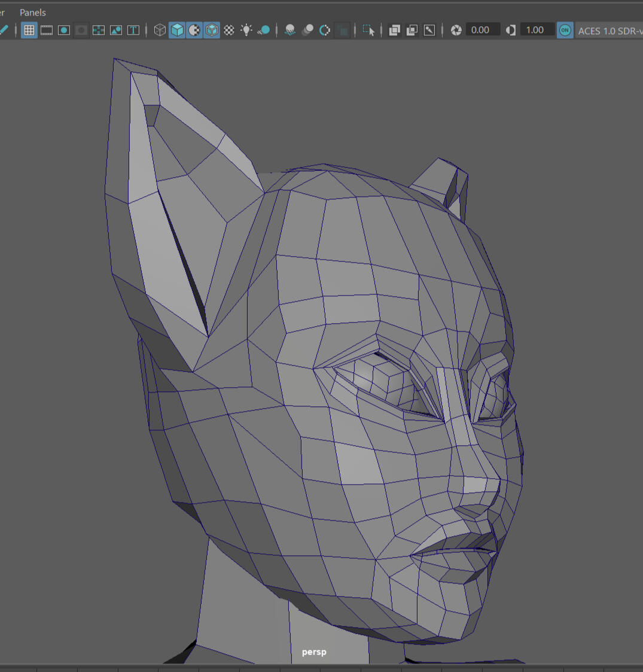
Task: Toggle Isolate Select icon
Action: pos(368,30)
